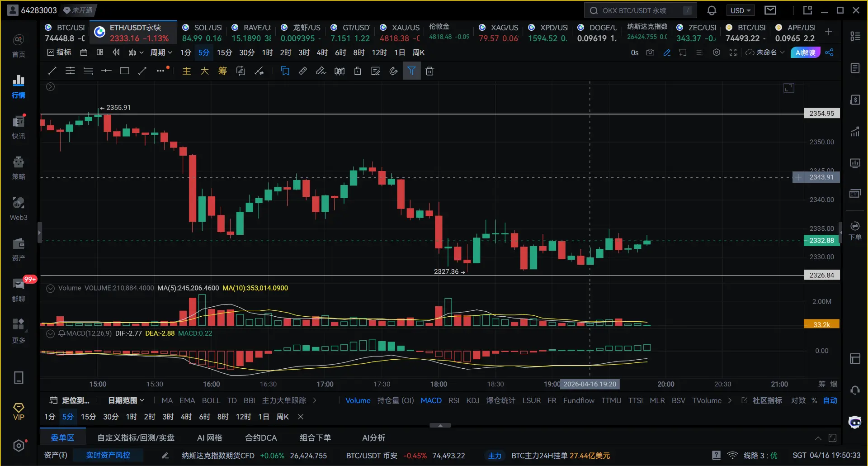Image resolution: width=868 pixels, height=466 pixels.
Task: Toggle the pencil drawing-mode icon
Action: 667,52
